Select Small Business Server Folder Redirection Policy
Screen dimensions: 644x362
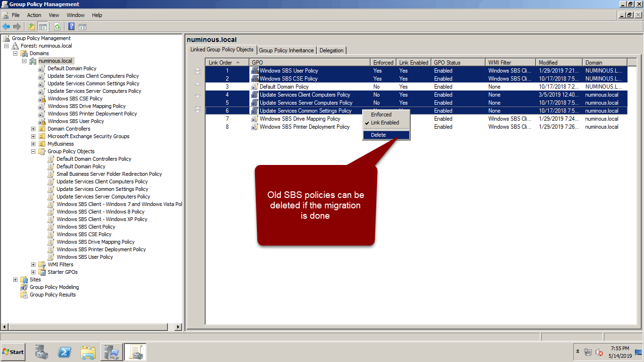(109, 174)
